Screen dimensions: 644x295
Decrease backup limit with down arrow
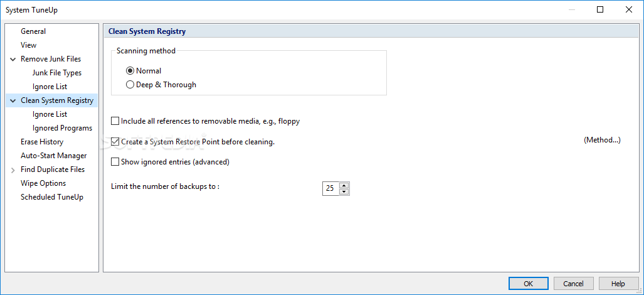[344, 192]
